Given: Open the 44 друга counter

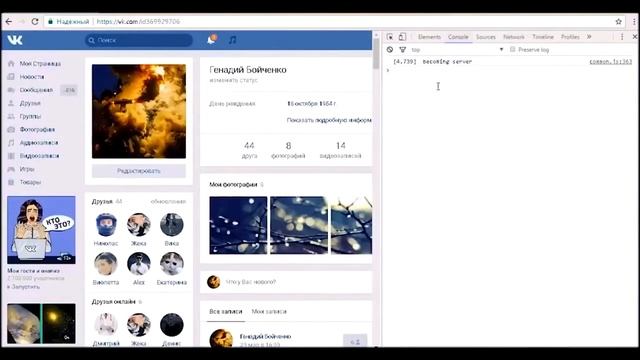Looking at the screenshot, I should point(249,150).
